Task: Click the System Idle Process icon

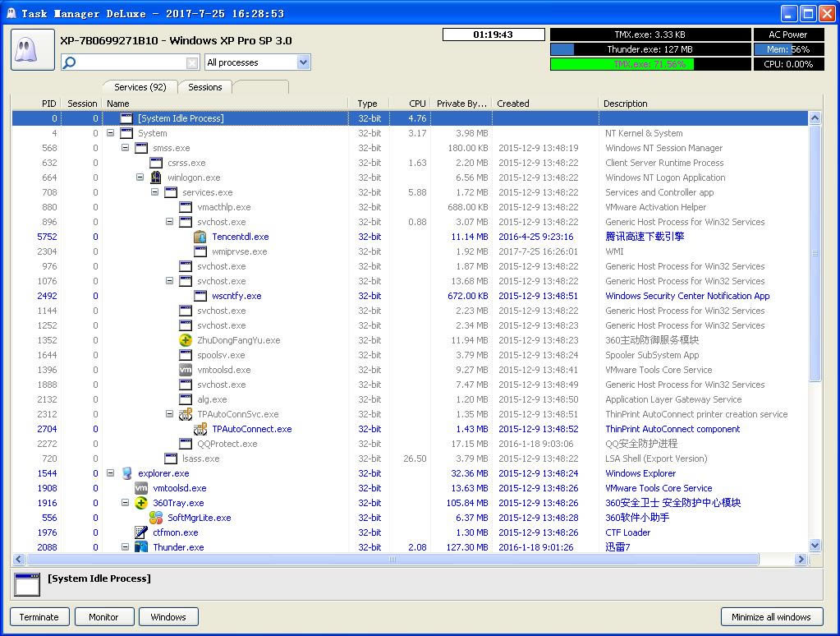Action: (x=126, y=118)
